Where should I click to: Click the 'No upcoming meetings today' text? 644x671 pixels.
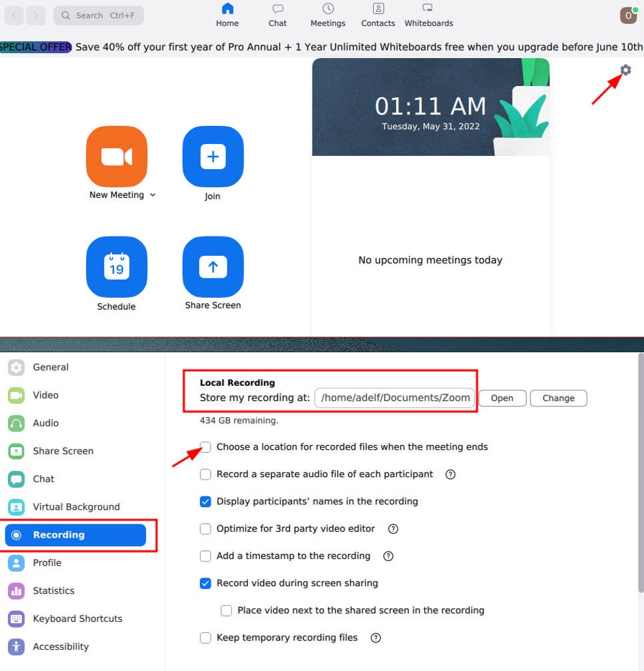click(x=430, y=260)
